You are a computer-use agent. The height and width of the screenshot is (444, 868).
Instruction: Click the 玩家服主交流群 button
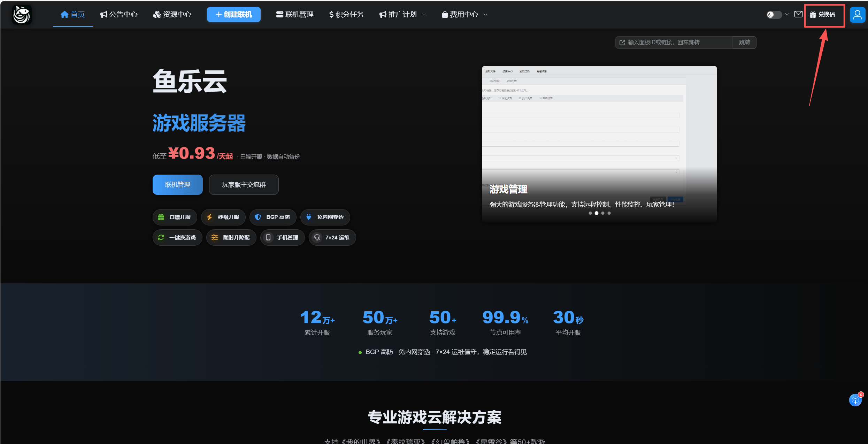(244, 185)
